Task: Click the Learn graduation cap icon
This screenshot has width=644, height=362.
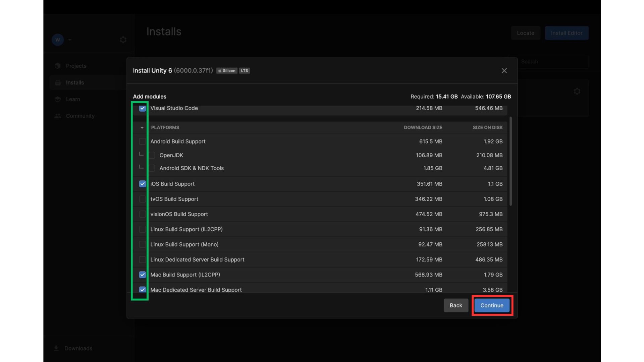Action: click(x=58, y=99)
